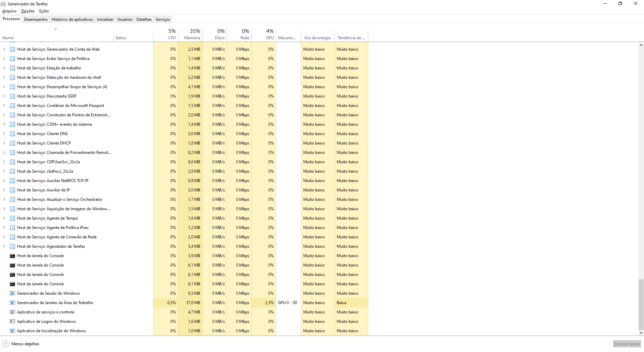Click the Cliente DHCP service icon

[x=12, y=143]
